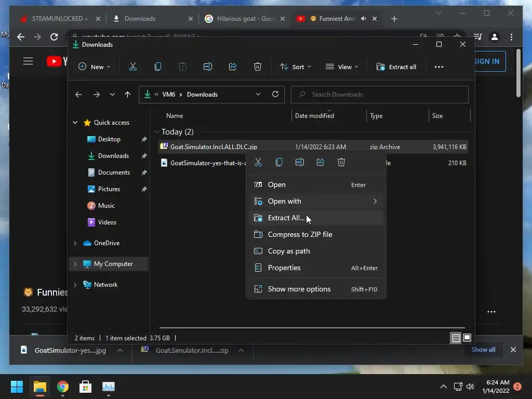Click Explorer forward navigation arrow
Viewport: 532px width, 399px height.
96,95
